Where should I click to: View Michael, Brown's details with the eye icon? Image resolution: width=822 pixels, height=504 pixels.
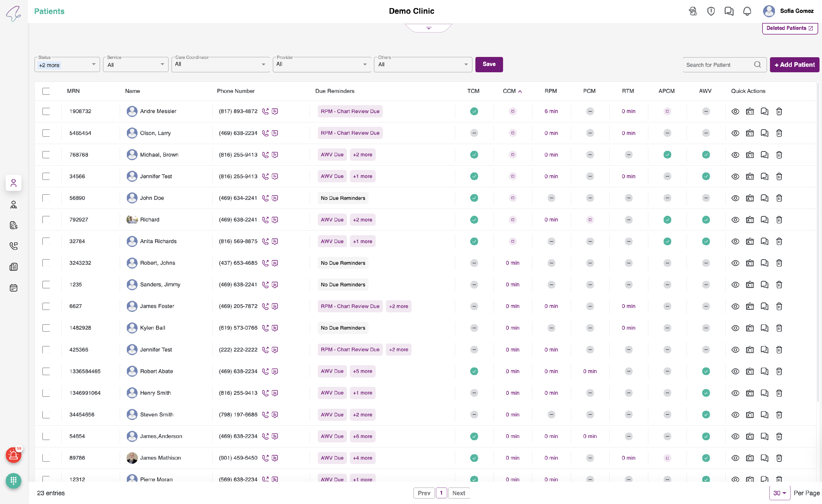(x=735, y=155)
